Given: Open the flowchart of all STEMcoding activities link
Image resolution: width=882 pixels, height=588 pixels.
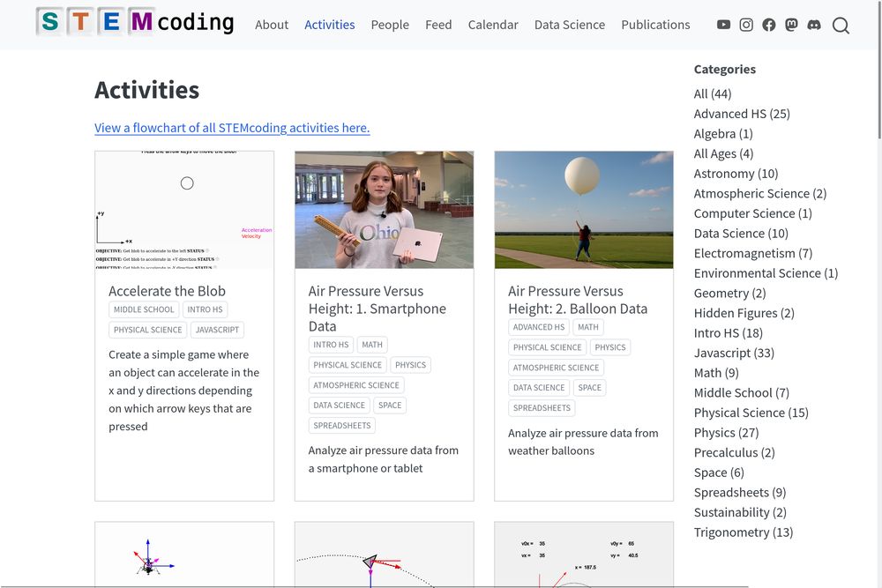Looking at the screenshot, I should coord(232,128).
